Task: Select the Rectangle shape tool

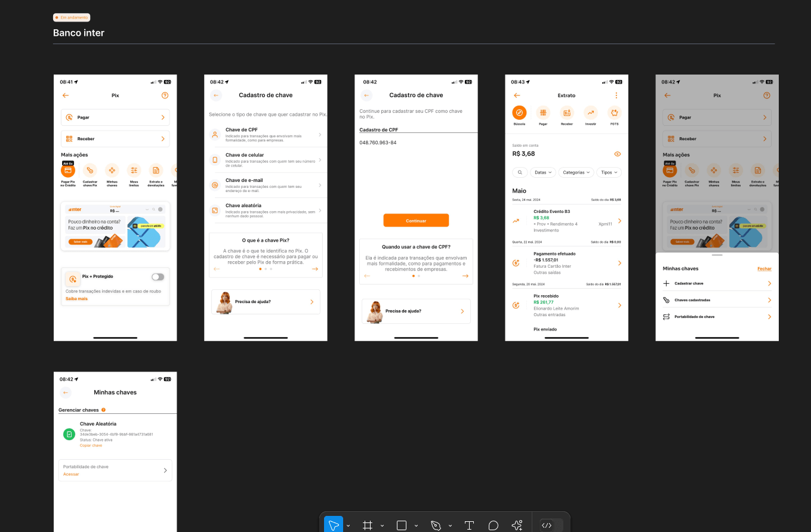Action: [402, 525]
